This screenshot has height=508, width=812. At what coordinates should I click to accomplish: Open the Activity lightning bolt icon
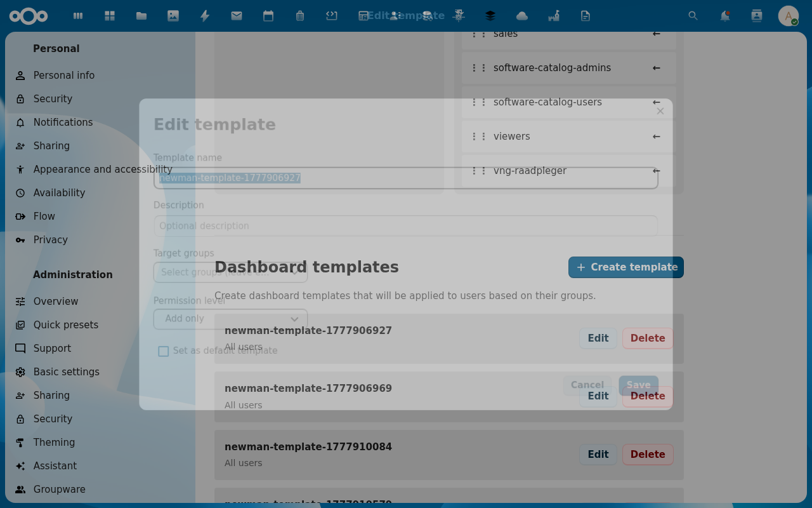coord(205,16)
